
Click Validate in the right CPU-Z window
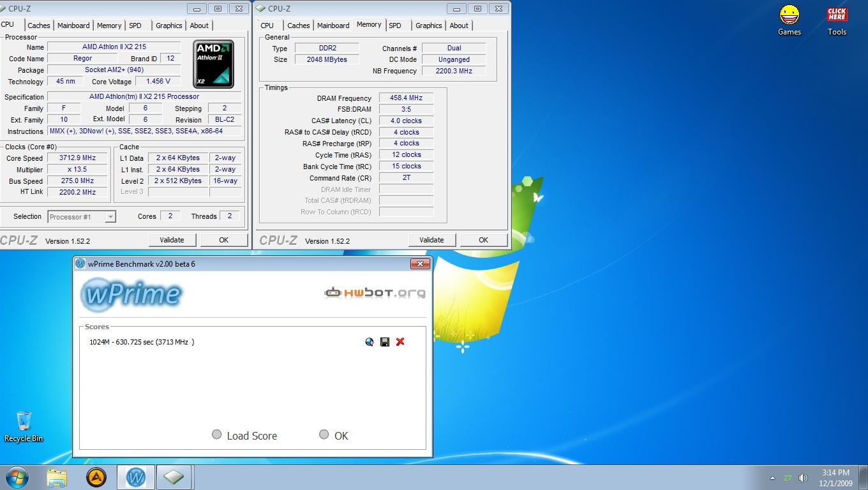coord(431,240)
